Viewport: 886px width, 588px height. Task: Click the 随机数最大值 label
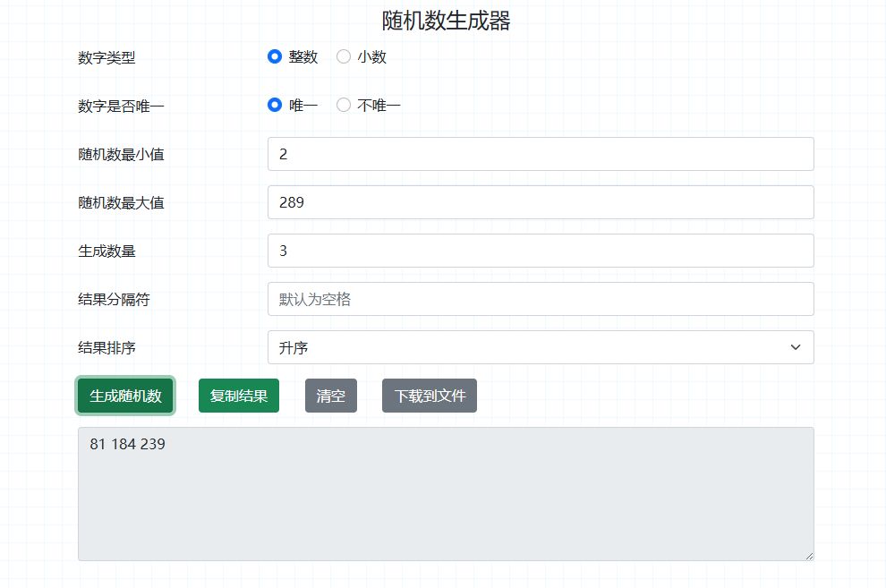121,203
